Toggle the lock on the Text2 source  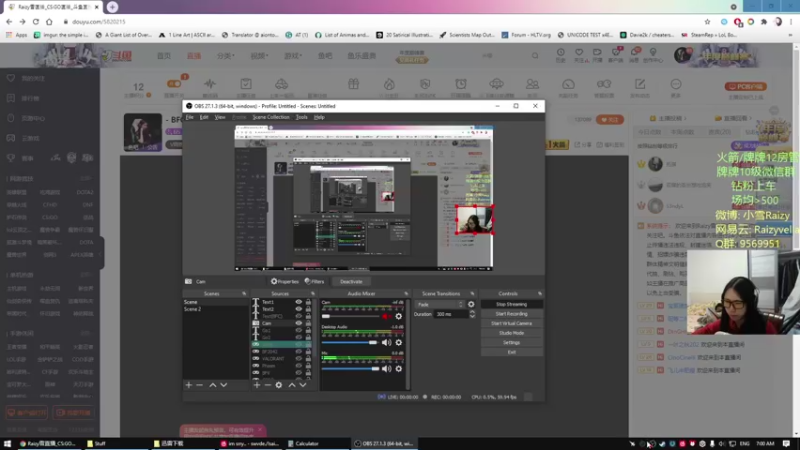click(x=308, y=309)
